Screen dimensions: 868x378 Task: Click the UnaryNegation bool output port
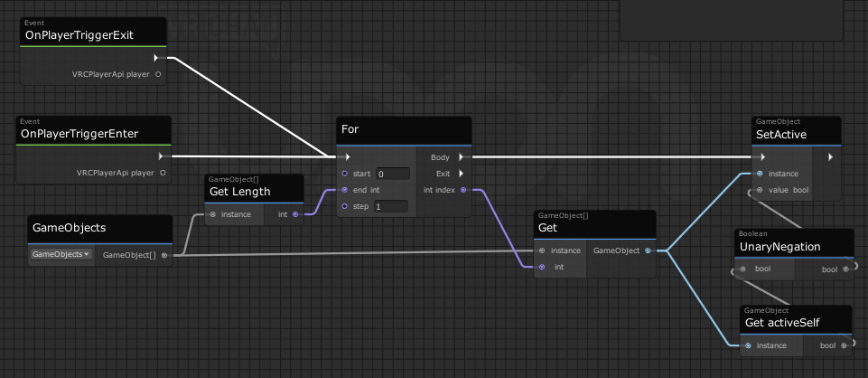click(x=845, y=269)
